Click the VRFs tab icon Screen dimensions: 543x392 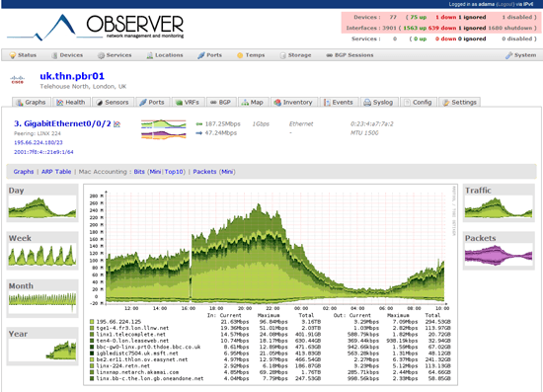pos(179,103)
